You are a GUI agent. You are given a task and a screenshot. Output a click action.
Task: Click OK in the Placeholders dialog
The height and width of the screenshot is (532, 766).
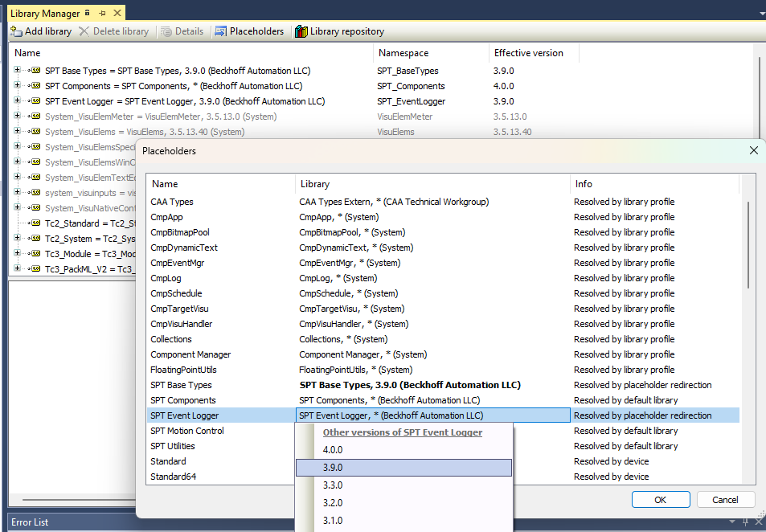pyautogui.click(x=661, y=500)
